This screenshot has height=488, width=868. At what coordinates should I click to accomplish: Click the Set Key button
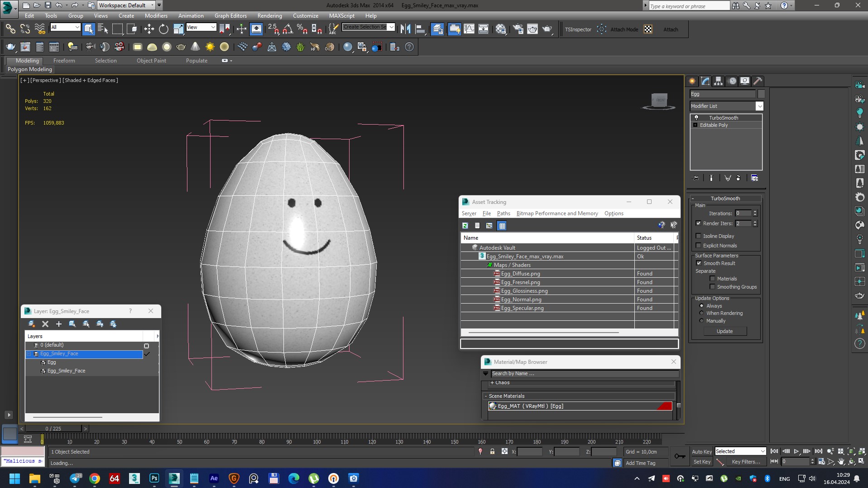[701, 462]
